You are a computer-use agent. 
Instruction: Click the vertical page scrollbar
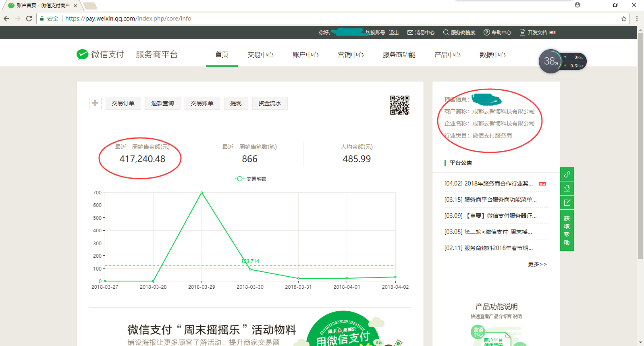tap(640, 146)
